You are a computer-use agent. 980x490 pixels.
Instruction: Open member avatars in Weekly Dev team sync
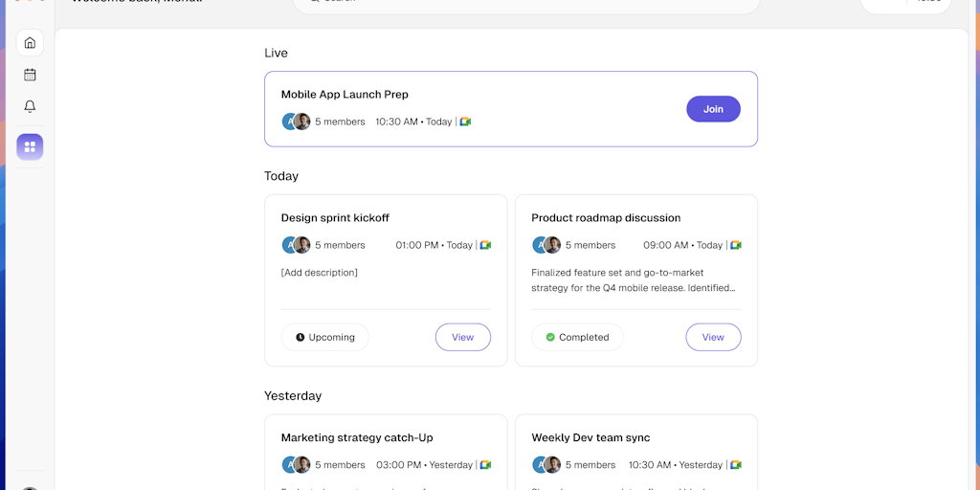[x=546, y=465]
